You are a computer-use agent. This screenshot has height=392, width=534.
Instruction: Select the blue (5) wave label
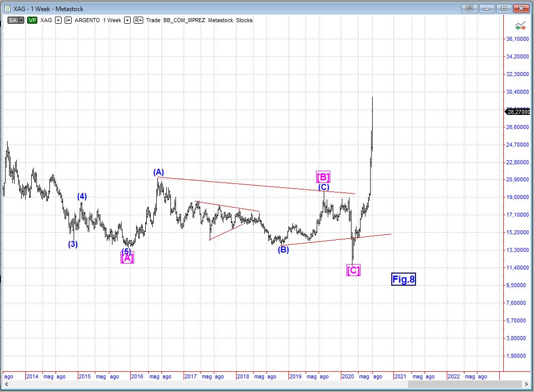click(127, 251)
